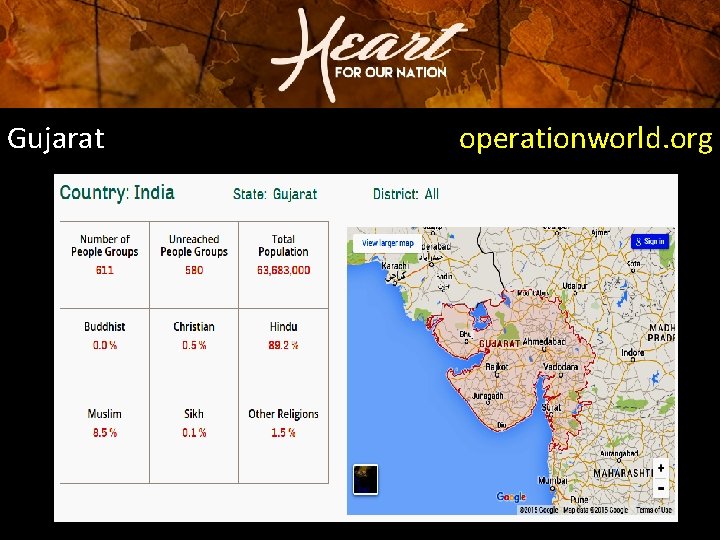Screen dimensions: 720x540
Task: Click the Sign in button on map
Action: 650,241
